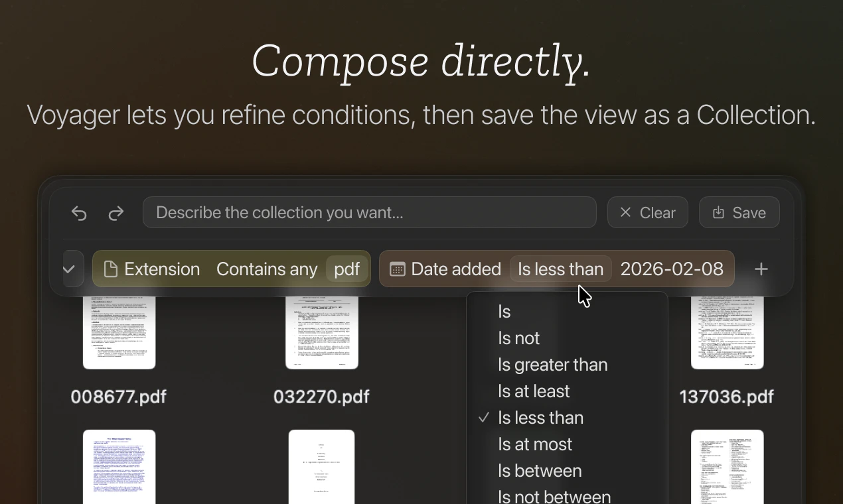Click the Extension document icon
Screen dimensions: 843x504
pyautogui.click(x=111, y=269)
